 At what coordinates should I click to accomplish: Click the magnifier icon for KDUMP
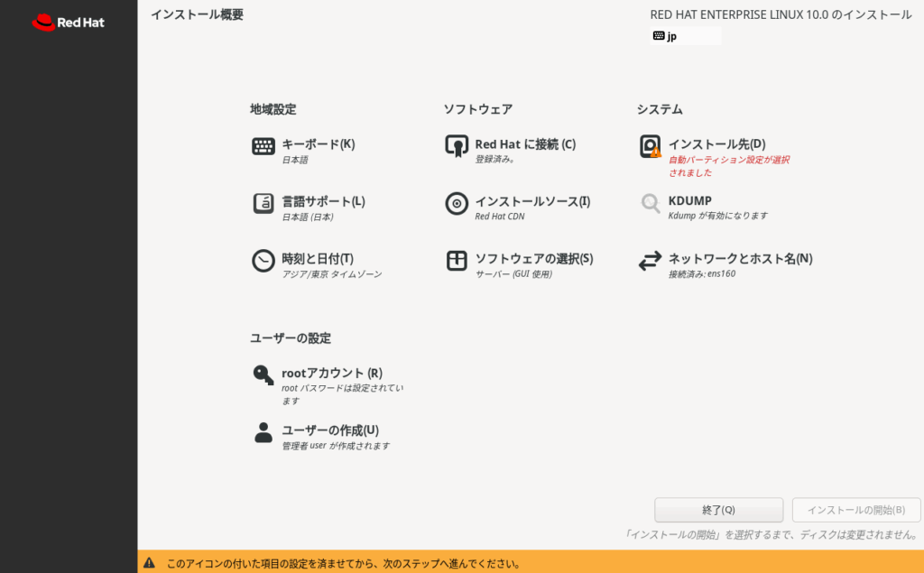click(x=650, y=203)
